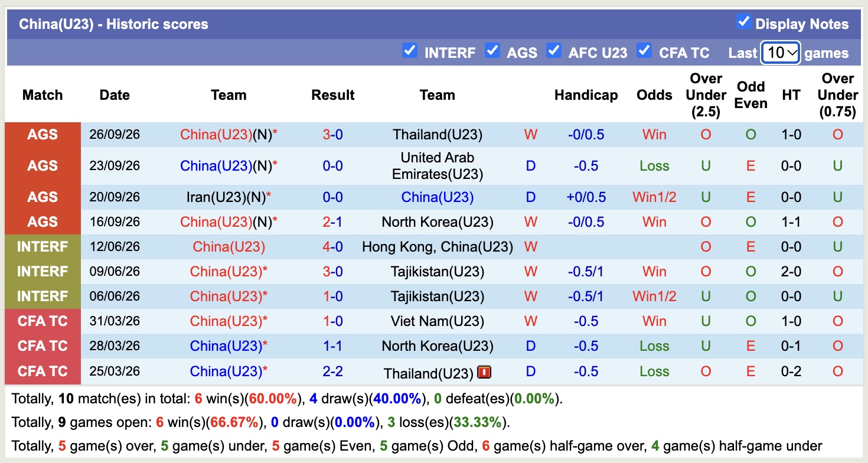Viewport: 868px width, 463px height.
Task: Click the 66.67% open games win percentage
Action: [x=234, y=422]
